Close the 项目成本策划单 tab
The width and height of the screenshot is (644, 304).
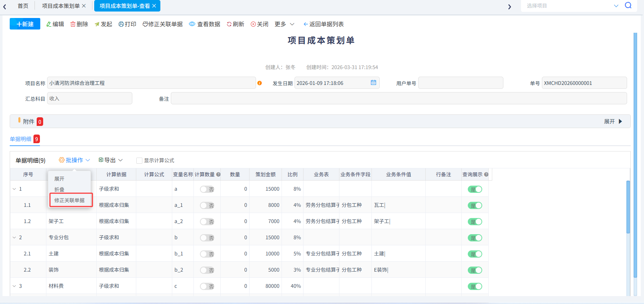pyautogui.click(x=84, y=6)
